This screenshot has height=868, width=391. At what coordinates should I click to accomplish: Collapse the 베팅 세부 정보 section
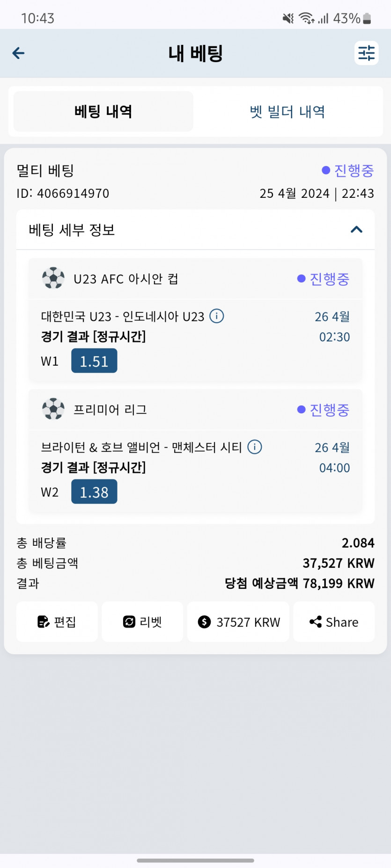[356, 230]
